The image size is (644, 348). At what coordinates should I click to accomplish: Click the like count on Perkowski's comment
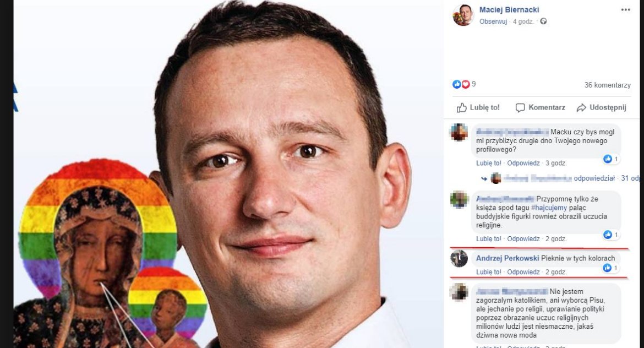pyautogui.click(x=611, y=268)
